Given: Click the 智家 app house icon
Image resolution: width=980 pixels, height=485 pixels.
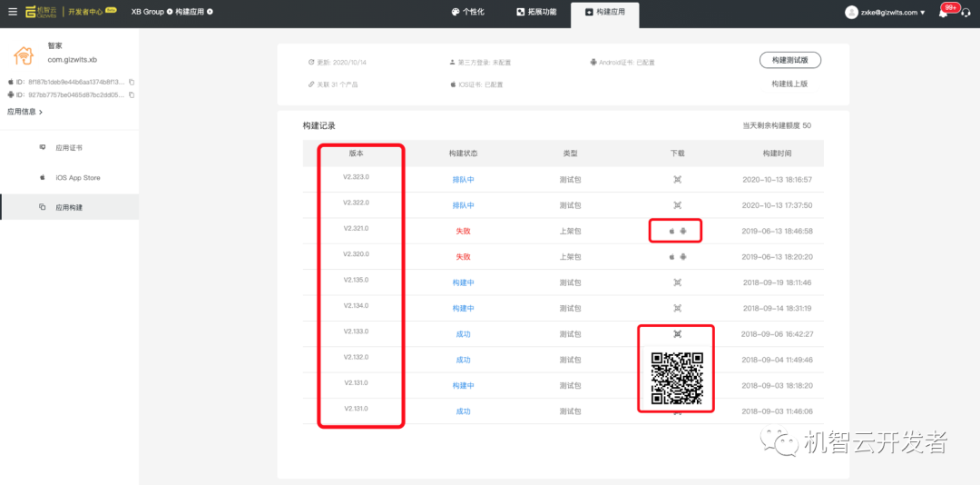Looking at the screenshot, I should 24,55.
